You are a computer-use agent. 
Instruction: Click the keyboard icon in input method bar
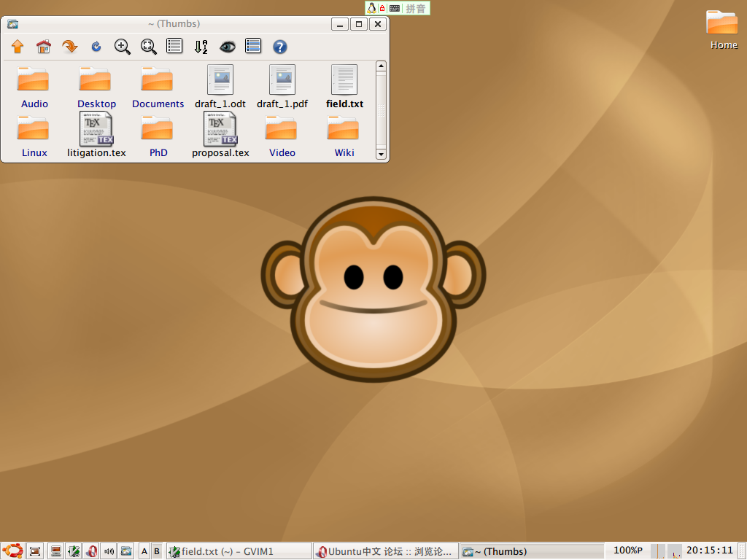pos(395,8)
